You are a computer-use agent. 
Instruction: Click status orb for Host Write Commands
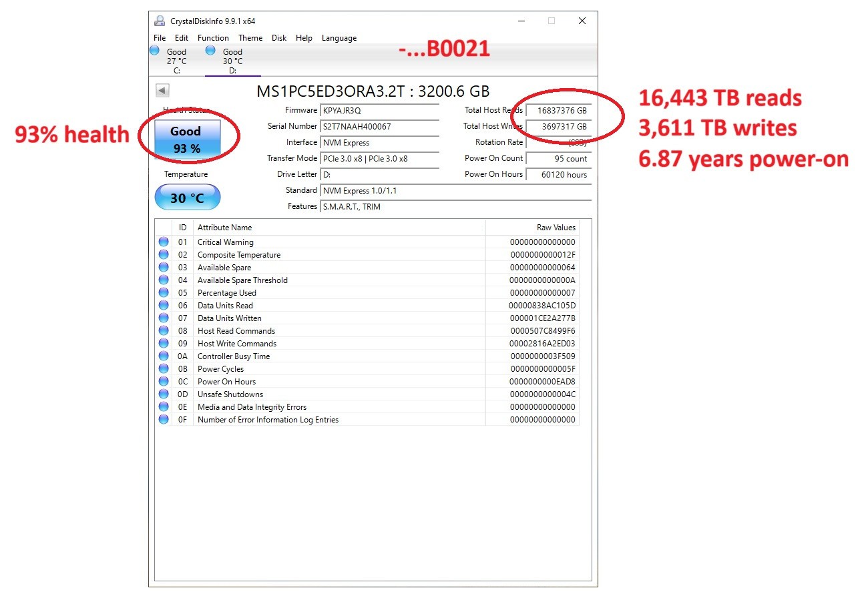coord(164,344)
